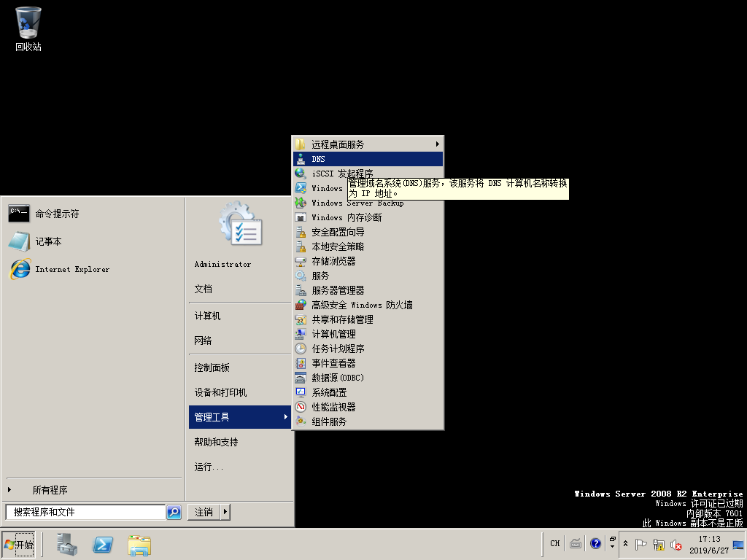
Task: Click the 安全配置向导 icon
Action: (x=301, y=232)
